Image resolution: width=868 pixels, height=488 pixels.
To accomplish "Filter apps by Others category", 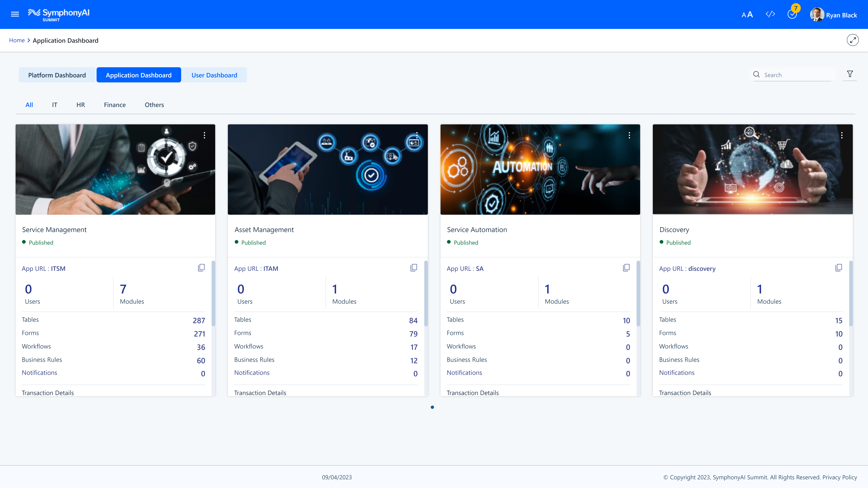I will point(154,105).
